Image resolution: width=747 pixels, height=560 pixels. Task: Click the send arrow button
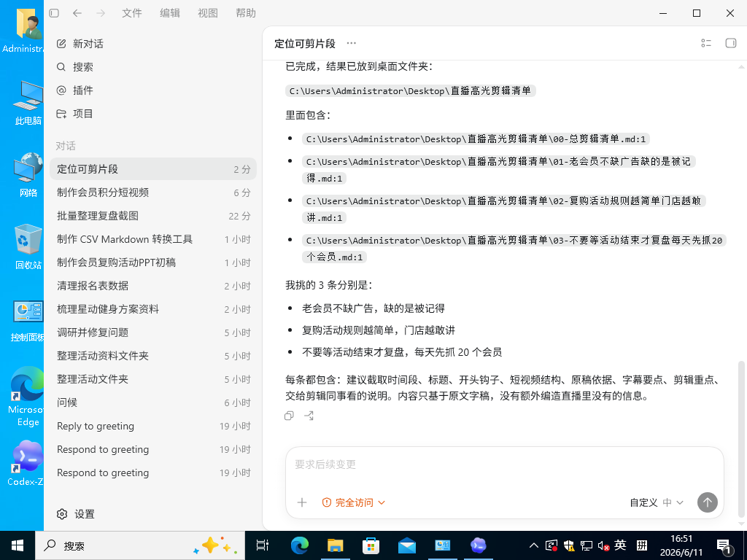[708, 502]
